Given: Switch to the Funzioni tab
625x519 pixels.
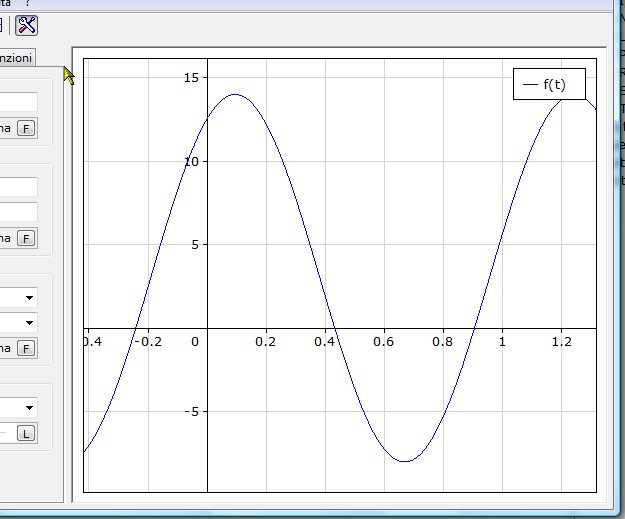Looking at the screenshot, I should (16, 58).
